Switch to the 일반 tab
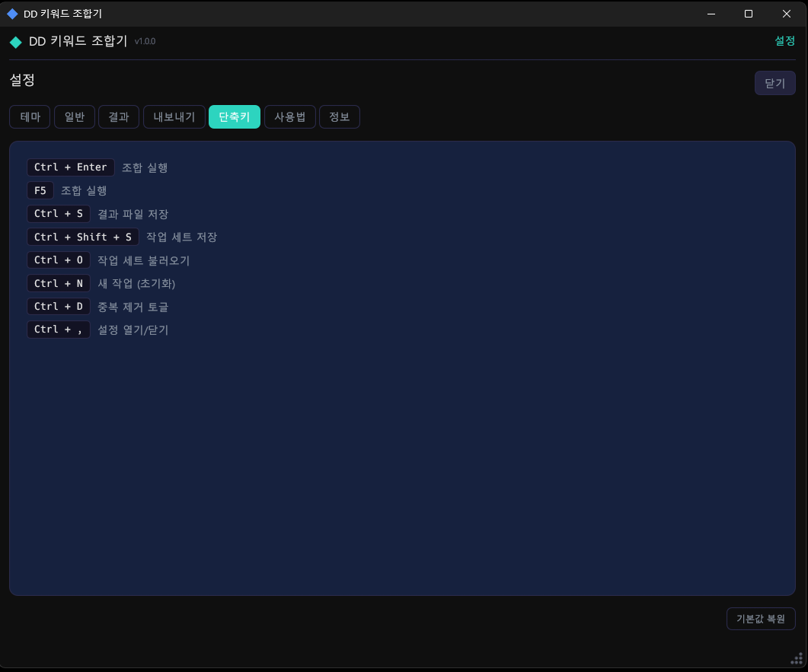This screenshot has height=672, width=808. (x=75, y=116)
